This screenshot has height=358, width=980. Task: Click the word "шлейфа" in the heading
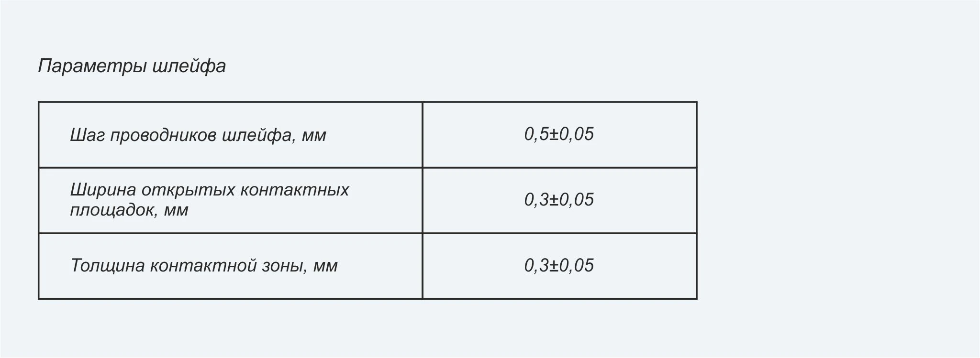(x=189, y=66)
